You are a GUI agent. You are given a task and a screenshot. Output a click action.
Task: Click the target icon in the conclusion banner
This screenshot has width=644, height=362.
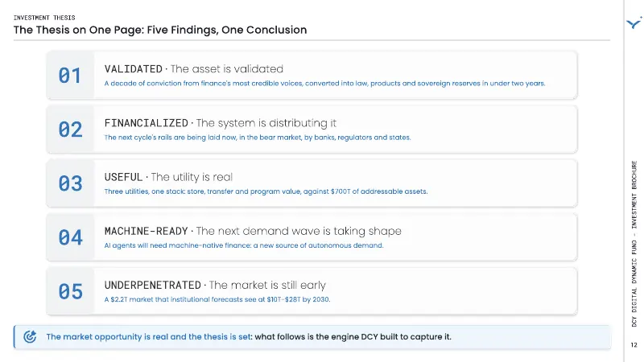pos(30,336)
